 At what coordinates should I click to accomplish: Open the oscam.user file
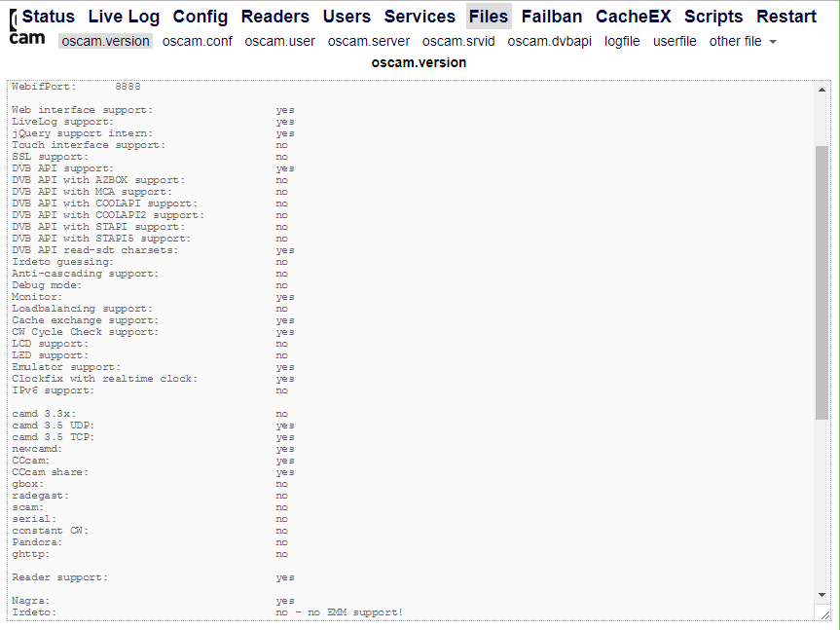279,41
